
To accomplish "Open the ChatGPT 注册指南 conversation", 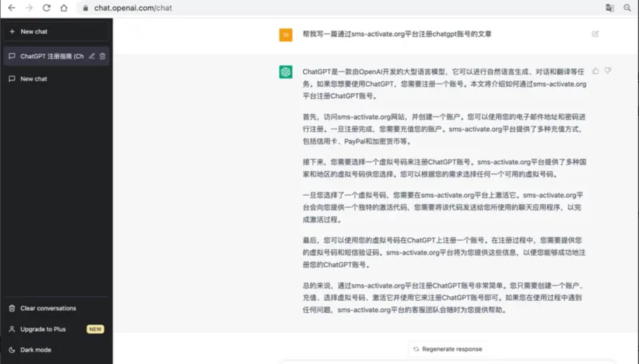I will click(x=56, y=56).
